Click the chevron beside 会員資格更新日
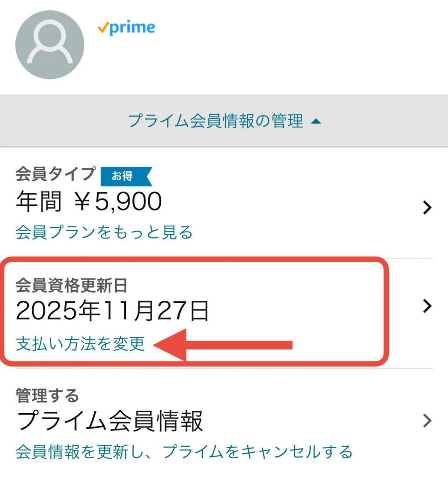Viewport: 448px width, 477px height. coord(427,306)
